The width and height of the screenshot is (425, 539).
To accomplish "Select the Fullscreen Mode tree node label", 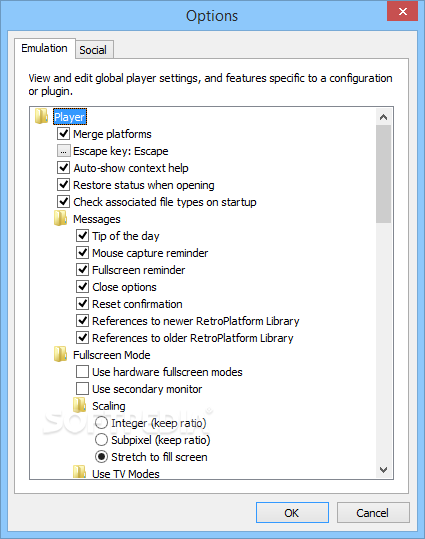I will click(112, 355).
